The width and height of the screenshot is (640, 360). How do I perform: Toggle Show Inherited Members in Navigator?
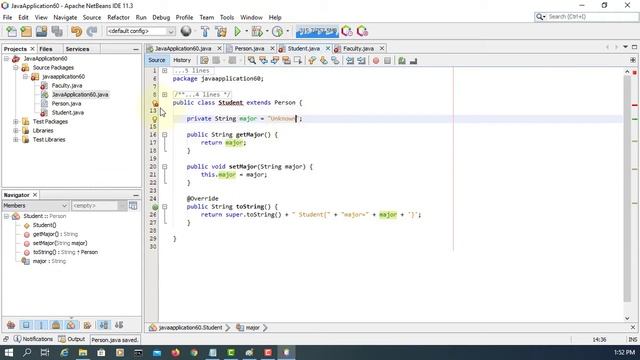click(x=11, y=325)
